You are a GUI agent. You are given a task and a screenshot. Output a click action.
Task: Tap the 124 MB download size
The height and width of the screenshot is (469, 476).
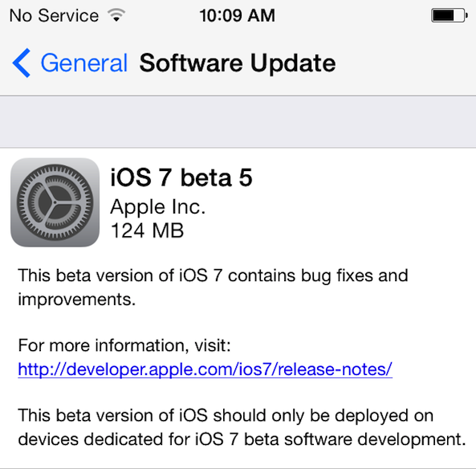[147, 230]
